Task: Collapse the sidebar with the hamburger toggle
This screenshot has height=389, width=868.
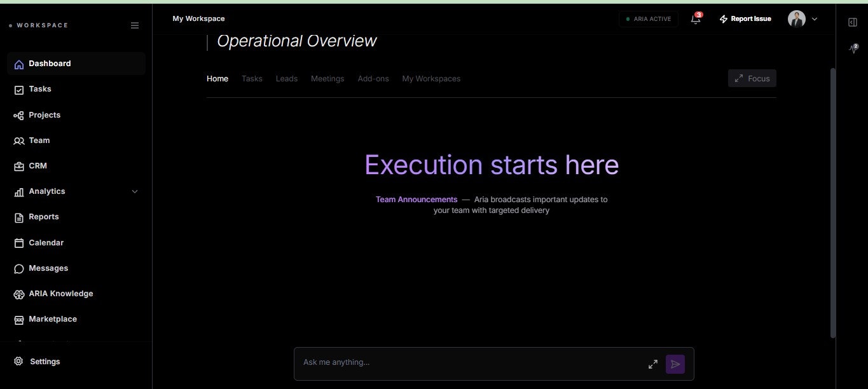Action: 135,25
